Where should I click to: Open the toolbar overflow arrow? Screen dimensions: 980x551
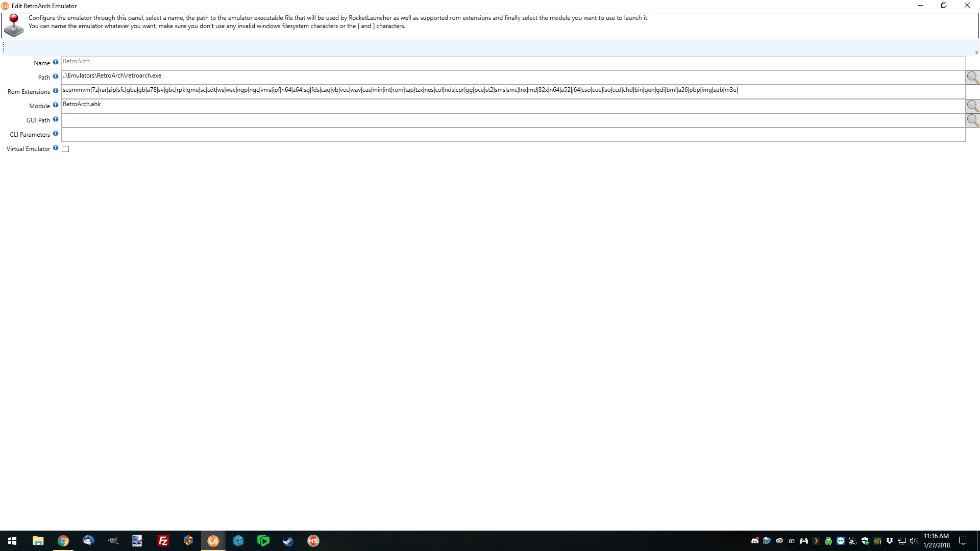pyautogui.click(x=976, y=53)
